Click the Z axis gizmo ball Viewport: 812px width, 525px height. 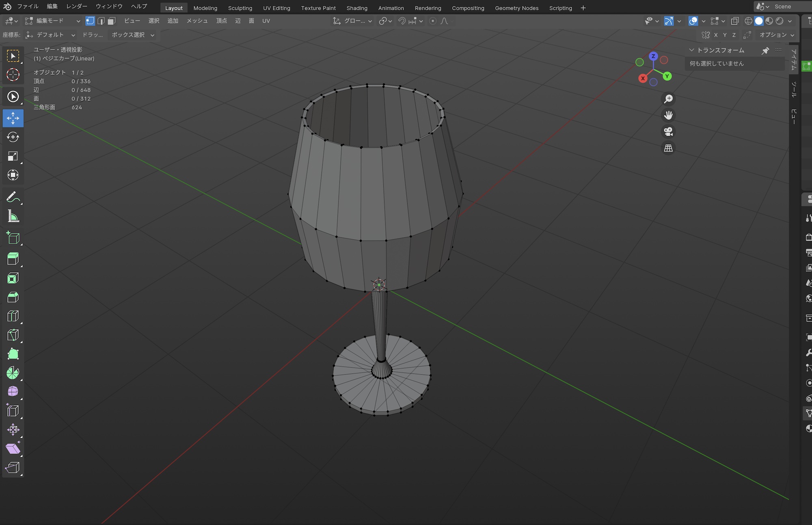click(x=653, y=56)
